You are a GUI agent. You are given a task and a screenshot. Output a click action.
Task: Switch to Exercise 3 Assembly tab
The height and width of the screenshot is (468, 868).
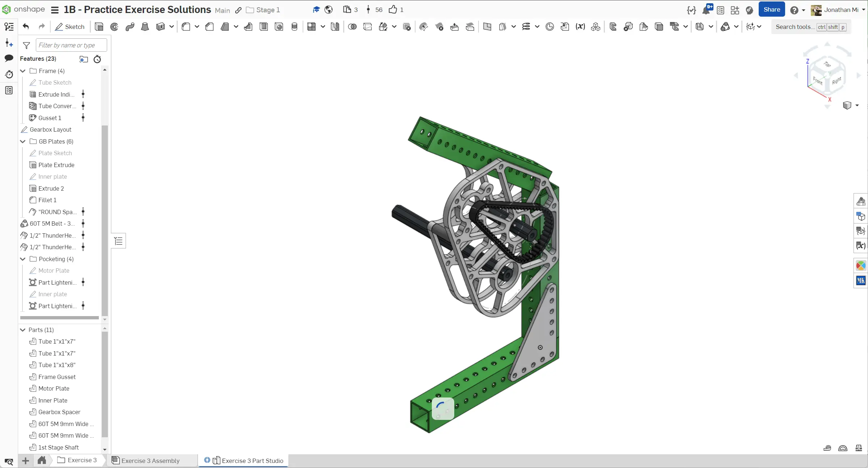point(150,460)
